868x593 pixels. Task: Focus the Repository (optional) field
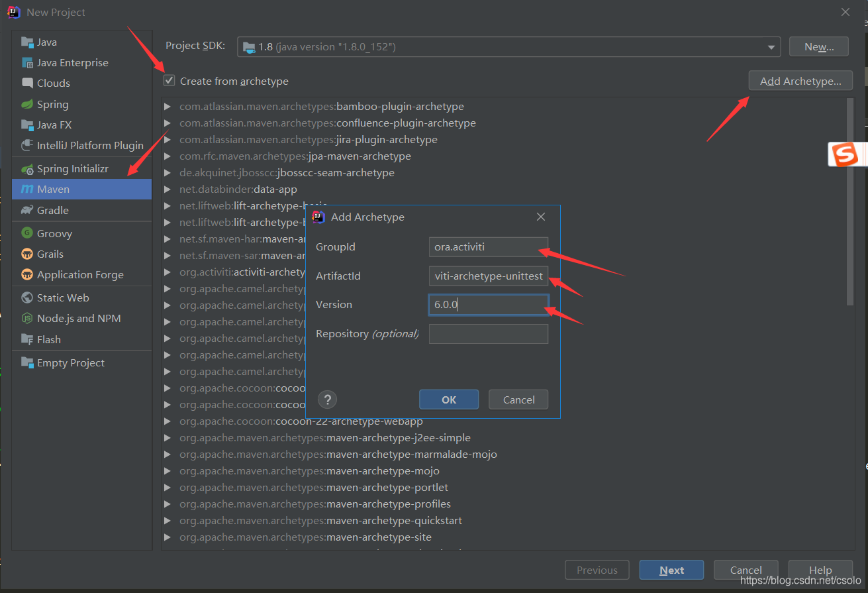tap(489, 334)
